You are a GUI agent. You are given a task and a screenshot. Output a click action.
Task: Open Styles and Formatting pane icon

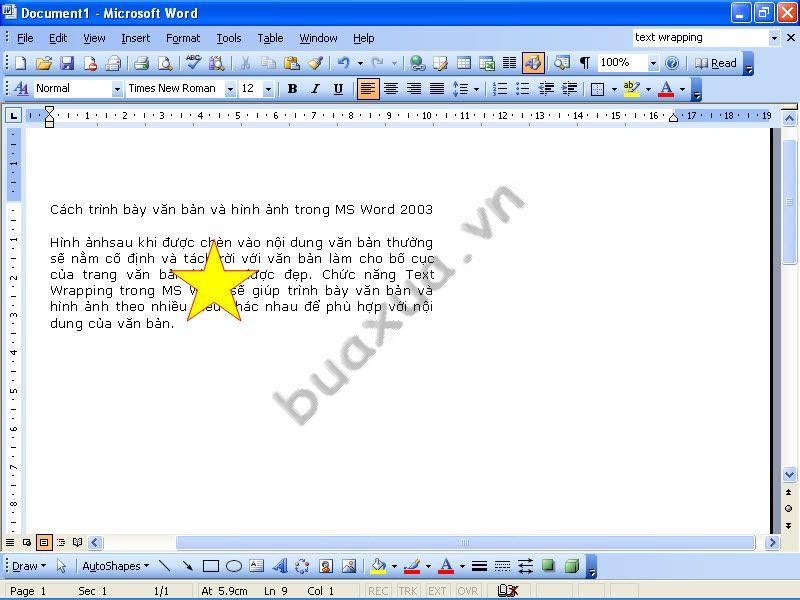21,89
